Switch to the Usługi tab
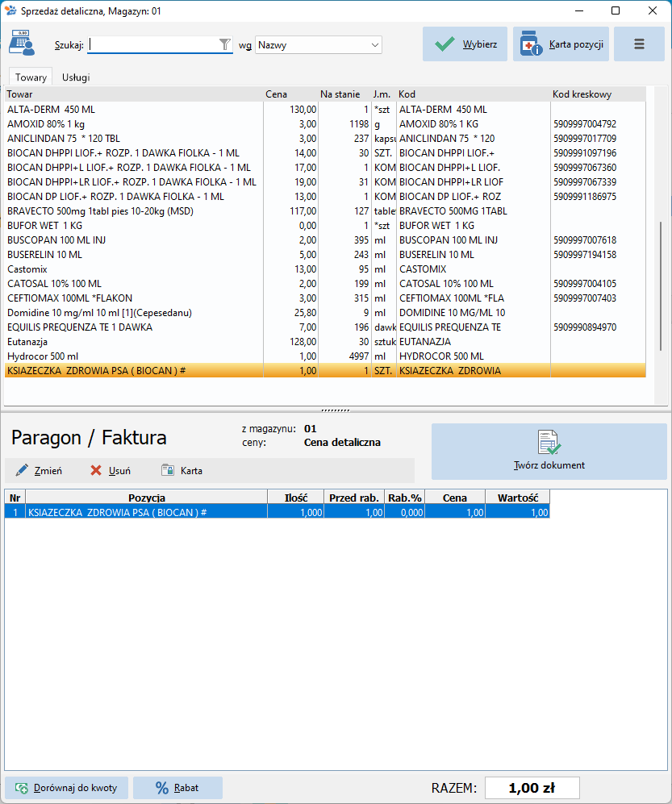The width and height of the screenshot is (672, 804). [76, 77]
